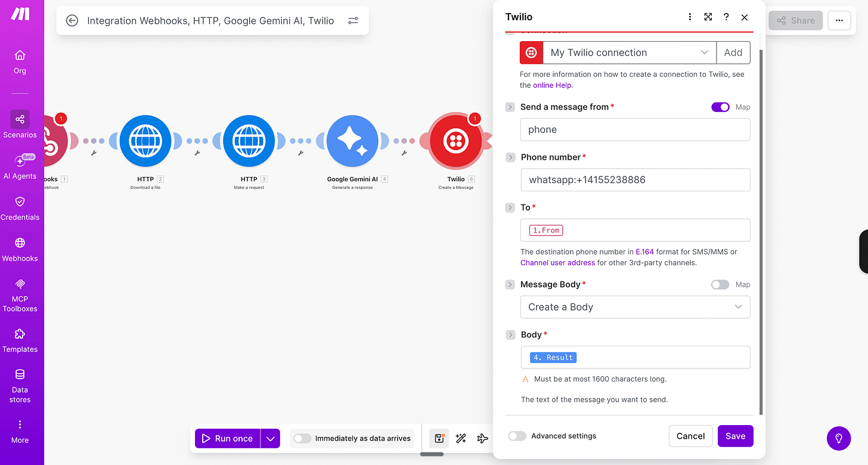The height and width of the screenshot is (465, 868).
Task: Open the Webhooks sidebar section
Action: click(20, 250)
